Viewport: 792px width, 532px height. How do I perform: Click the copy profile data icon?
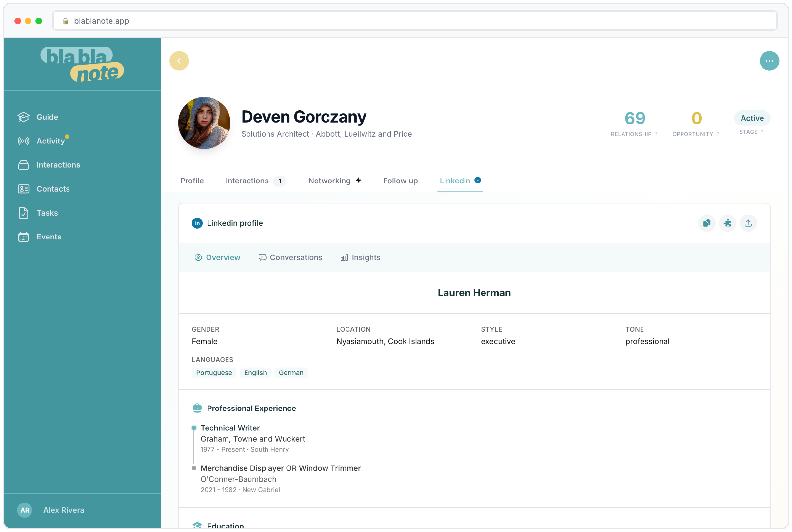pyautogui.click(x=707, y=223)
